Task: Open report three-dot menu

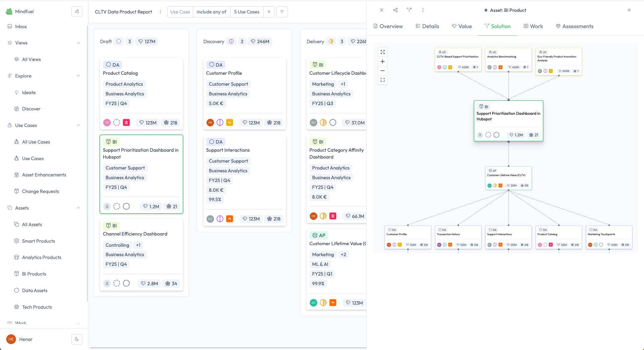Action: click(160, 12)
